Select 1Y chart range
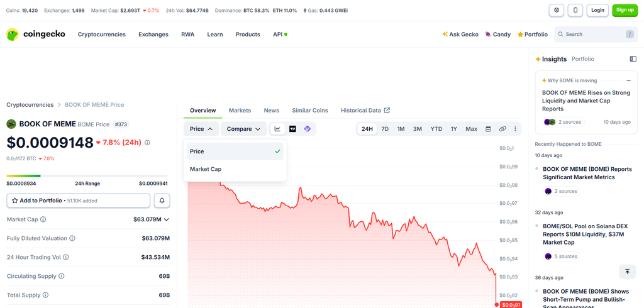 pyautogui.click(x=454, y=129)
